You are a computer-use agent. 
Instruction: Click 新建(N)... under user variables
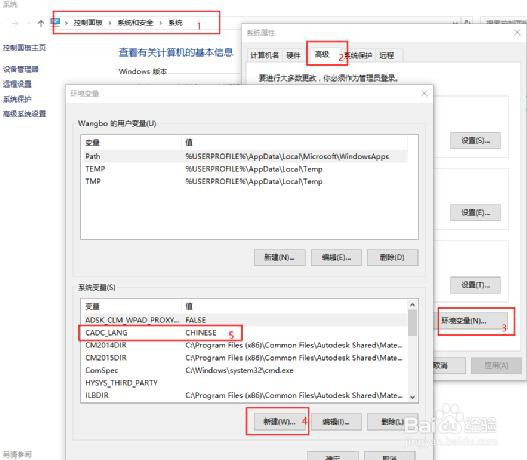click(x=280, y=258)
